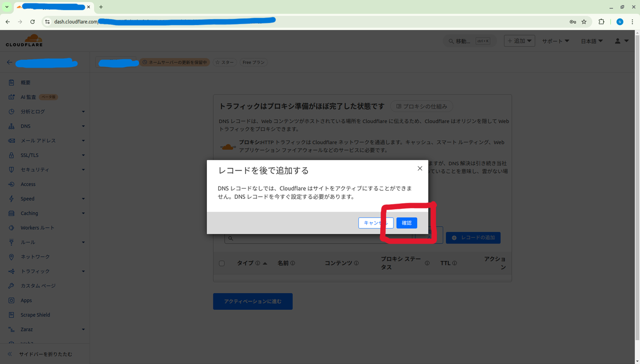Click the アクティベーションに進む button
Viewport: 640px width, 364px height.
coord(253,301)
